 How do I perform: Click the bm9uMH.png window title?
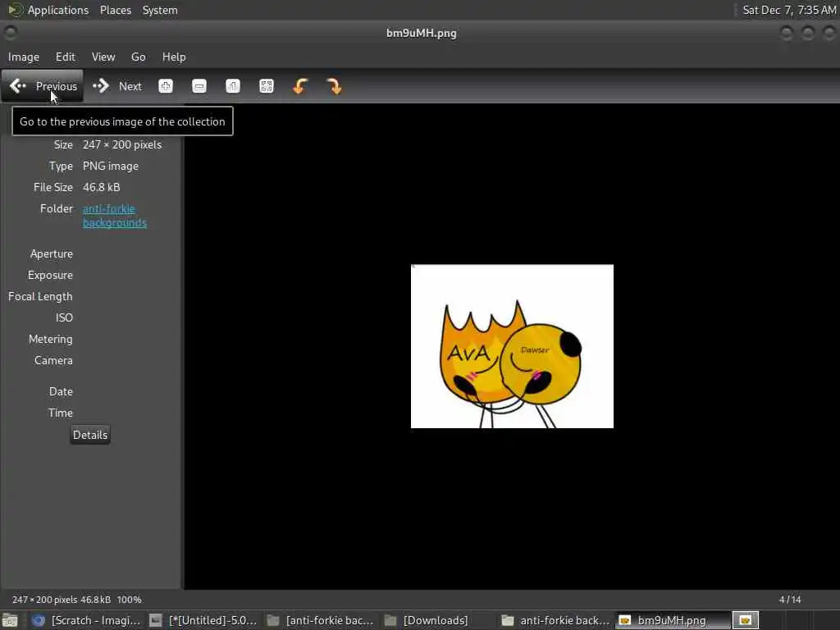point(421,33)
